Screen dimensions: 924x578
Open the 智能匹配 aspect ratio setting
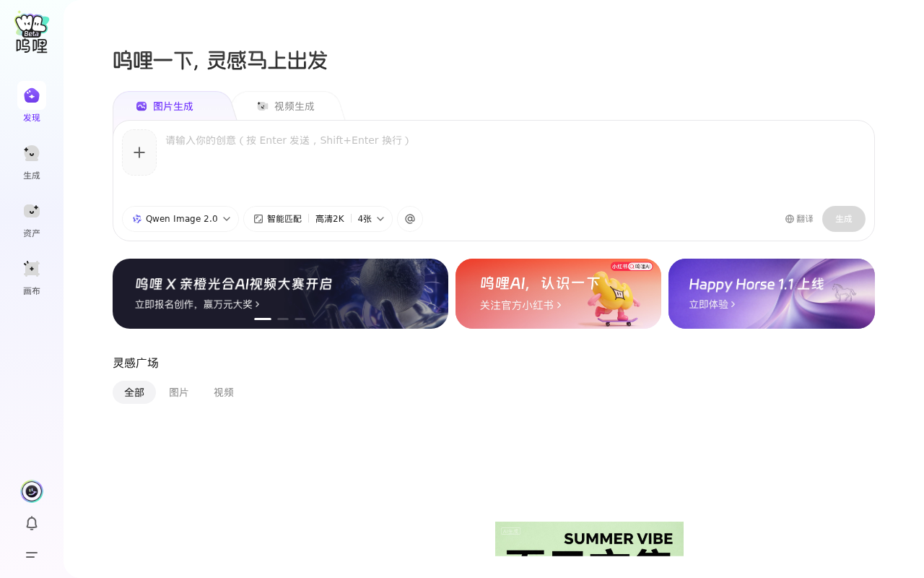[x=278, y=219]
